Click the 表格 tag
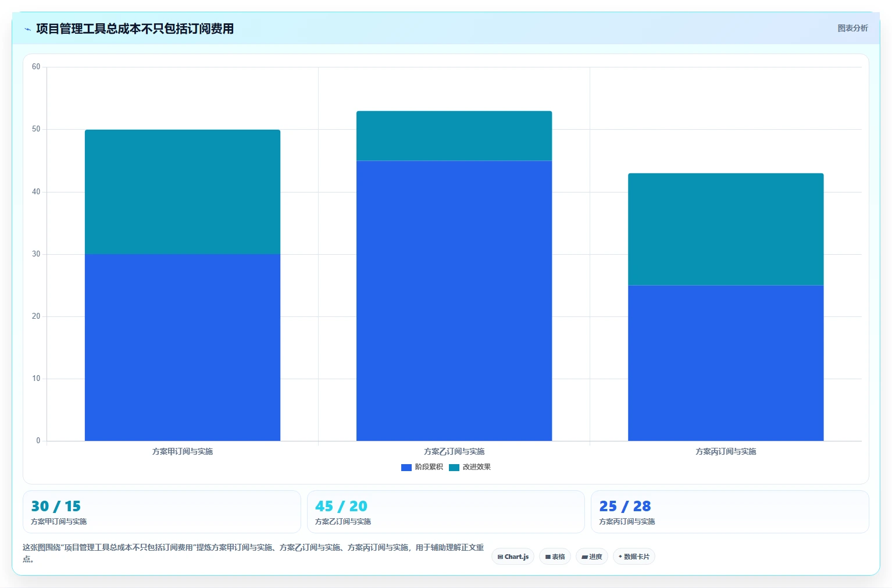The image size is (892, 588). (555, 557)
